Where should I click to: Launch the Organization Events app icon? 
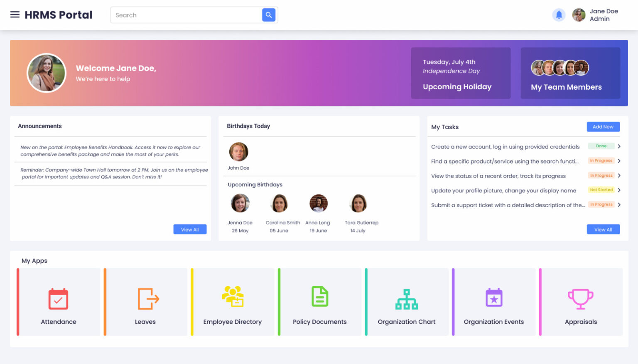[x=494, y=298]
